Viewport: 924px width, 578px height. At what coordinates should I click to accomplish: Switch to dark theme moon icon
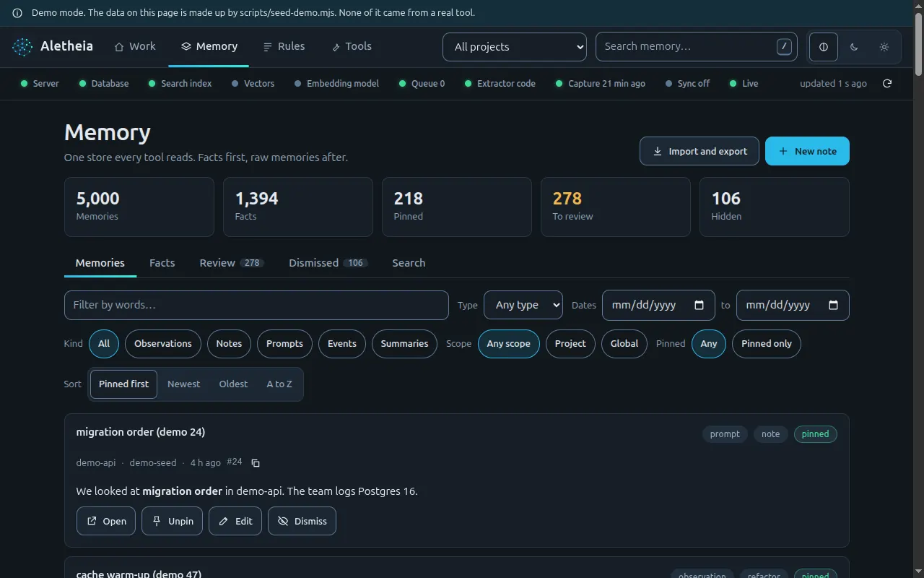[854, 47]
